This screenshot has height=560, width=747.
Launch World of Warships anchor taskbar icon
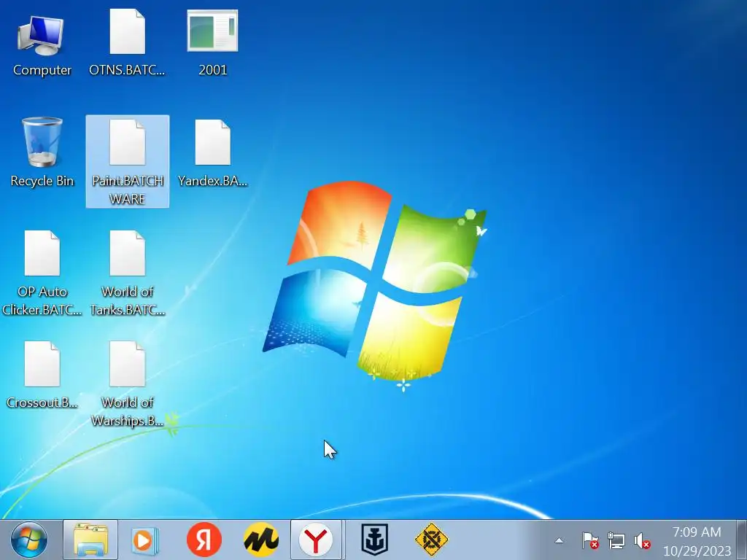click(374, 540)
